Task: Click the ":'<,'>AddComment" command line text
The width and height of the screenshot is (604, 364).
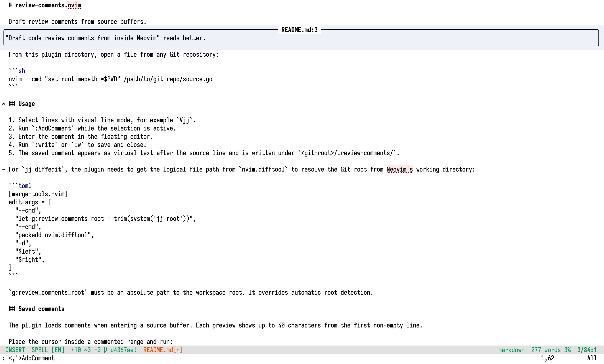Action: click(x=28, y=358)
